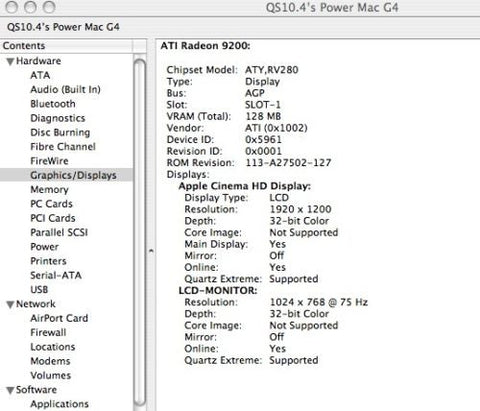Select Applications under Software
480x411 pixels.
point(59,404)
